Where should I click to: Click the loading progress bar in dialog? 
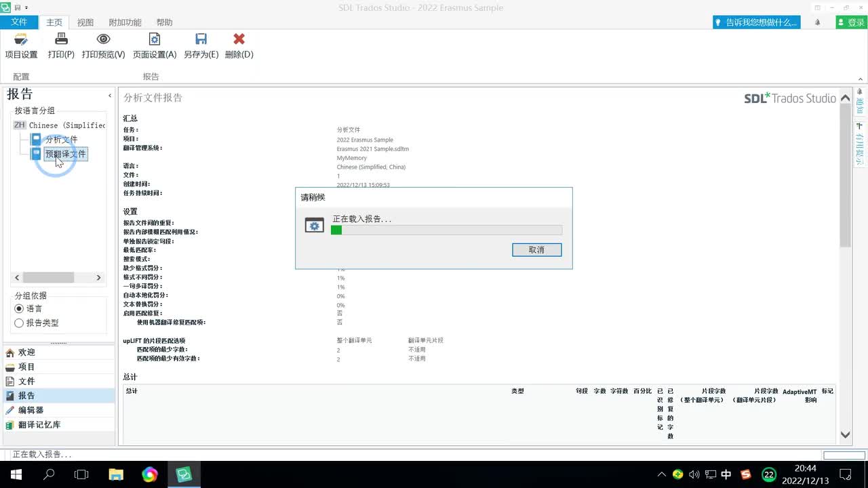pos(446,230)
